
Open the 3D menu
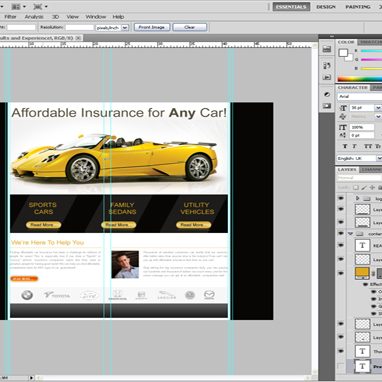point(55,17)
